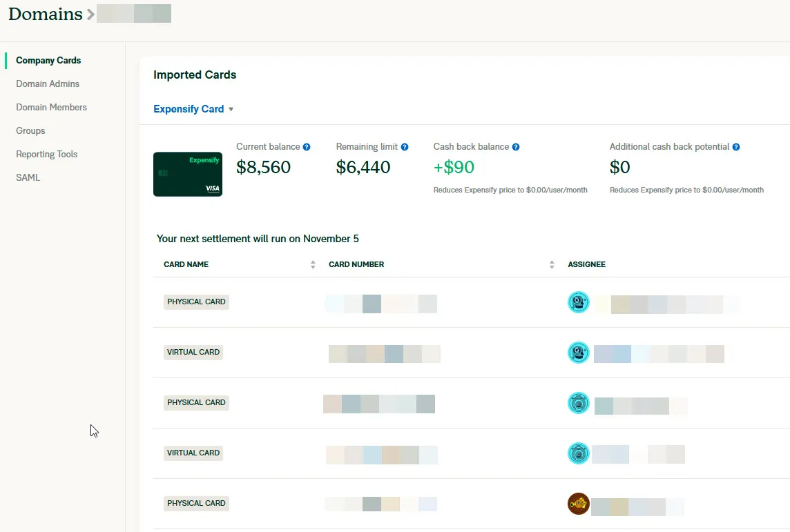Click the first Physical Card label

[196, 302]
